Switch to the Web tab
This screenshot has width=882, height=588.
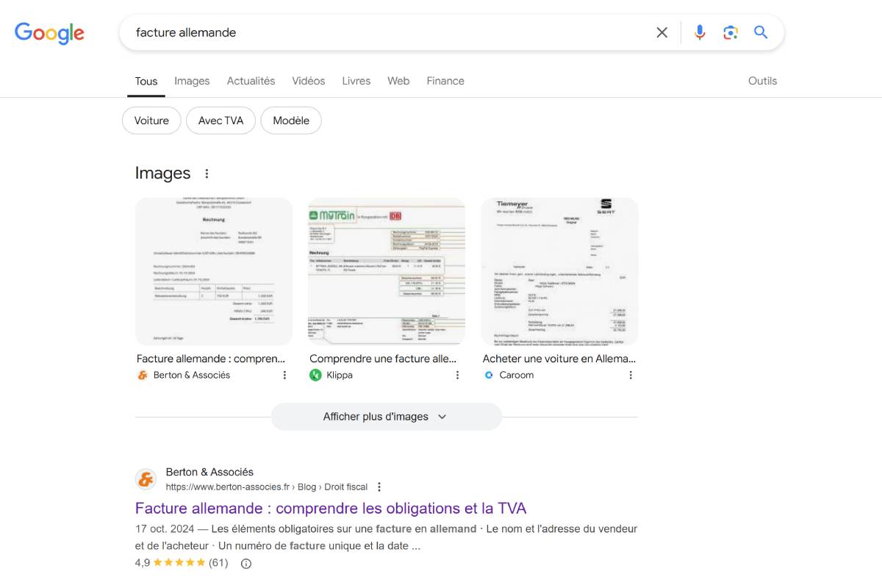(398, 81)
